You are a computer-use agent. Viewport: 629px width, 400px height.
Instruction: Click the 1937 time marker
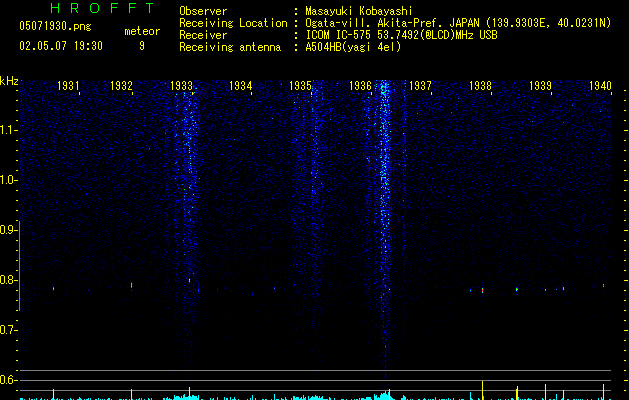click(x=420, y=86)
